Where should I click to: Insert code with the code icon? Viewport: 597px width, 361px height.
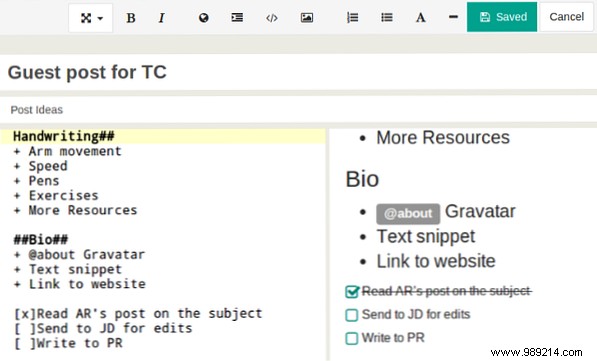coord(271,18)
